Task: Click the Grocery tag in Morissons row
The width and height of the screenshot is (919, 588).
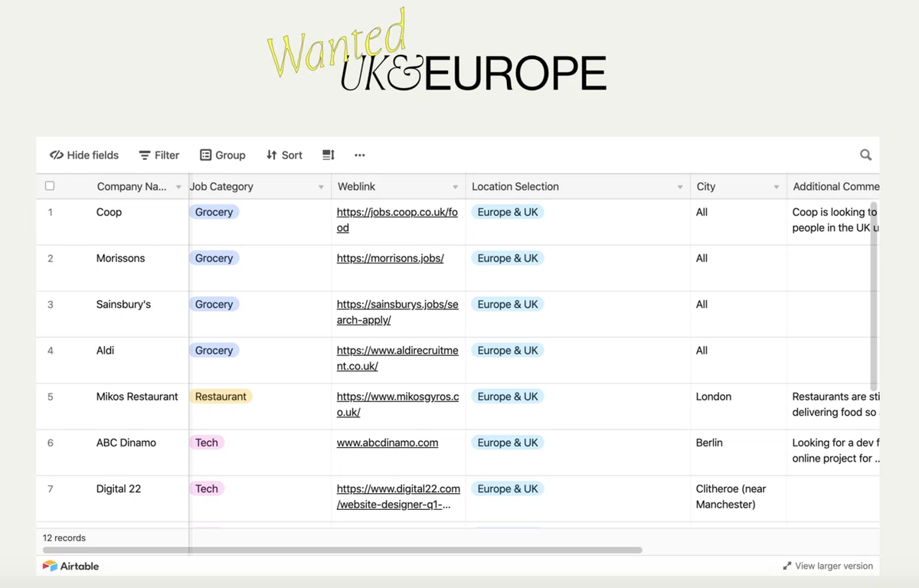Action: [214, 258]
